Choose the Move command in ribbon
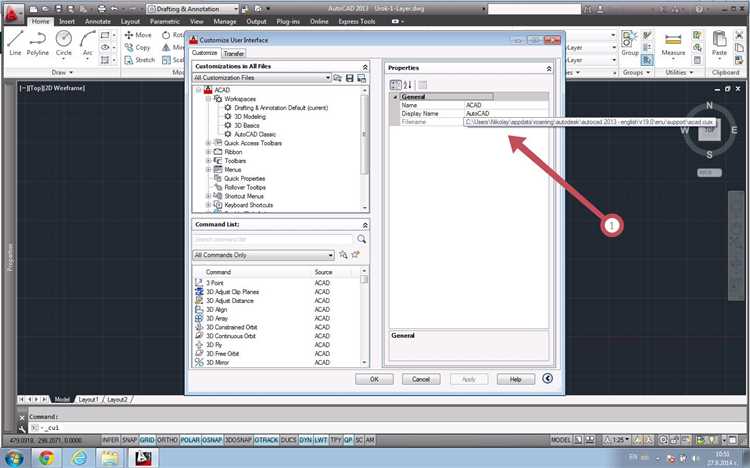Screen dimensions: 750x468 (x=138, y=35)
